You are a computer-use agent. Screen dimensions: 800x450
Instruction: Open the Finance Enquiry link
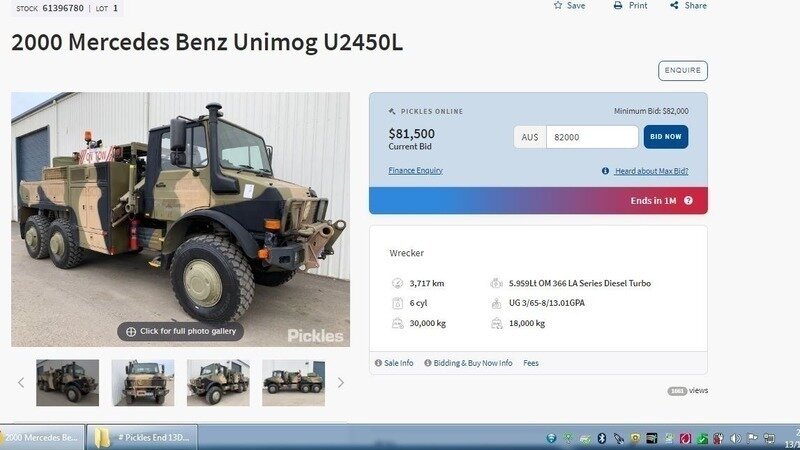(x=415, y=170)
